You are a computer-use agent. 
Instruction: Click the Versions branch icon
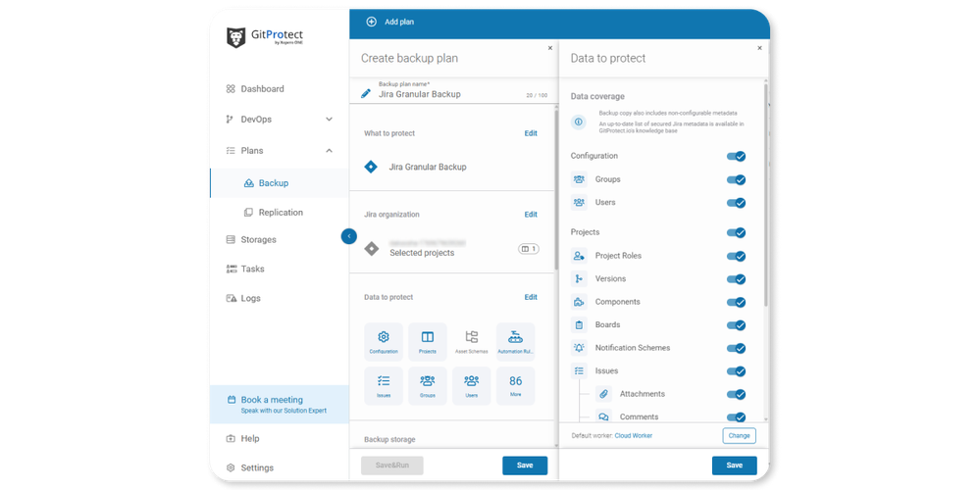coord(579,279)
